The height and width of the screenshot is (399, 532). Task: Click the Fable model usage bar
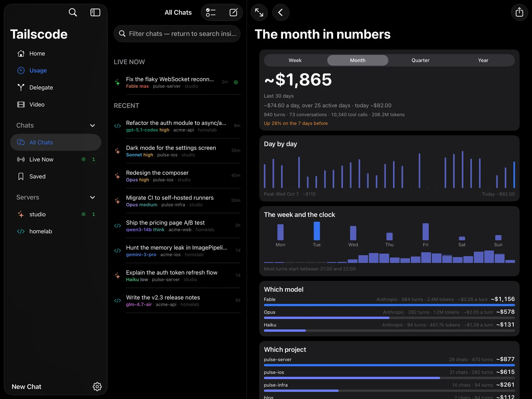(389, 305)
